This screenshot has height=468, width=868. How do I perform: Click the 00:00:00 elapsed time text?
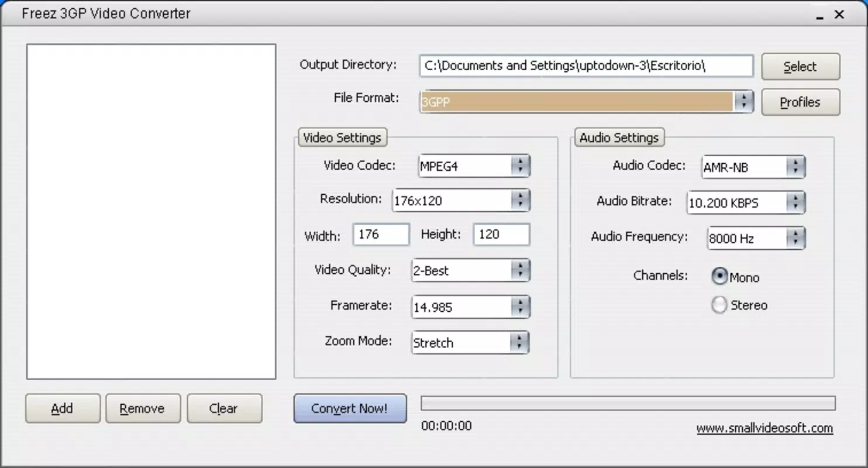coord(446,426)
